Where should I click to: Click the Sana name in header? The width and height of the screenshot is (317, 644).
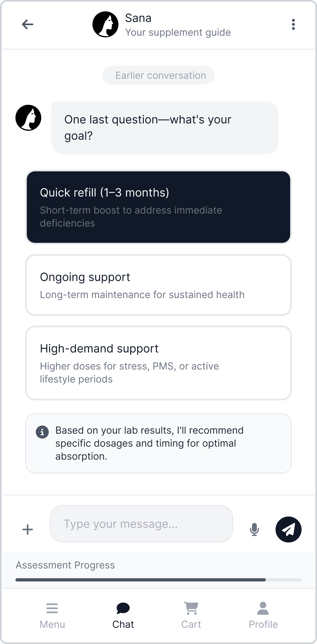(x=138, y=18)
